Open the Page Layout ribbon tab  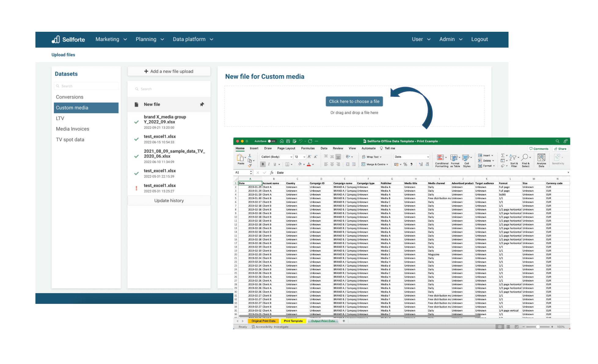(x=286, y=148)
